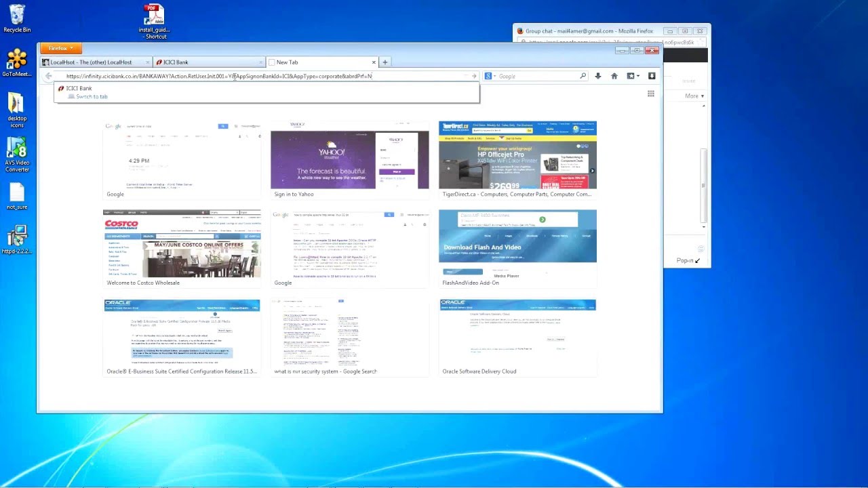868x488 pixels.
Task: Open the Google search engine dropdown
Action: pyautogui.click(x=490, y=76)
